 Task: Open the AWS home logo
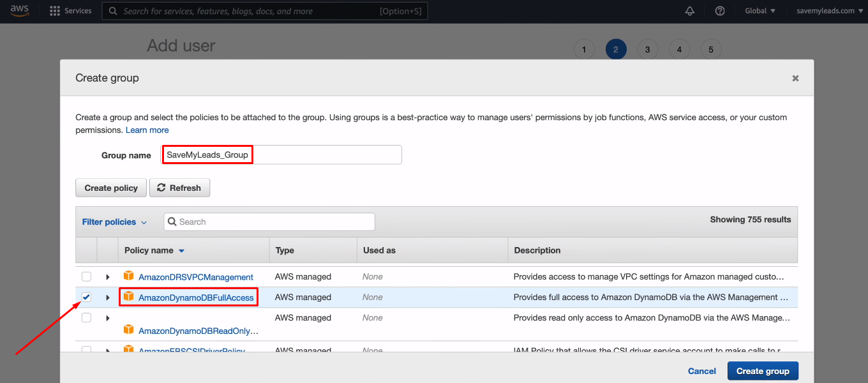[x=19, y=11]
